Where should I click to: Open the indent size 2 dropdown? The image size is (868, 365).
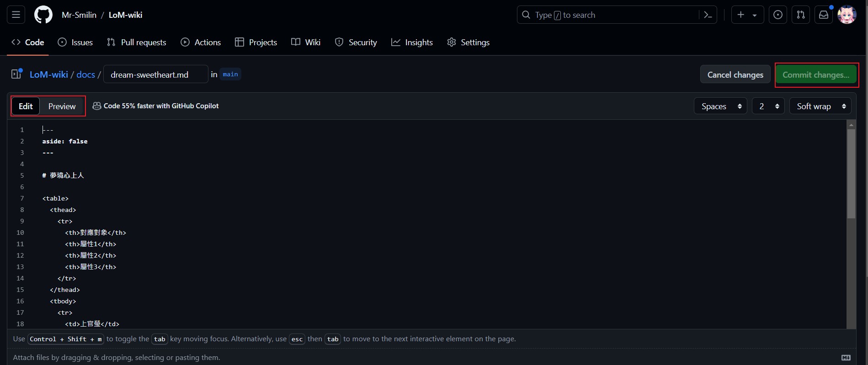click(768, 106)
